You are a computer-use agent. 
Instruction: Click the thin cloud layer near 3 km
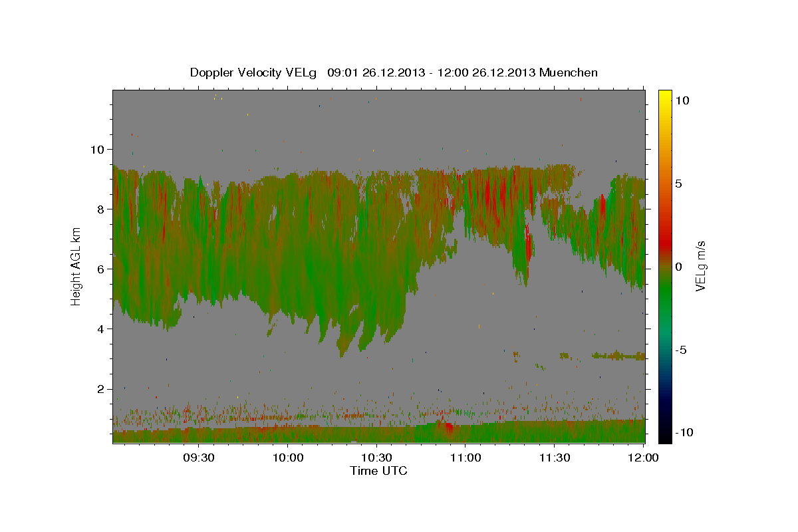[x=618, y=356]
